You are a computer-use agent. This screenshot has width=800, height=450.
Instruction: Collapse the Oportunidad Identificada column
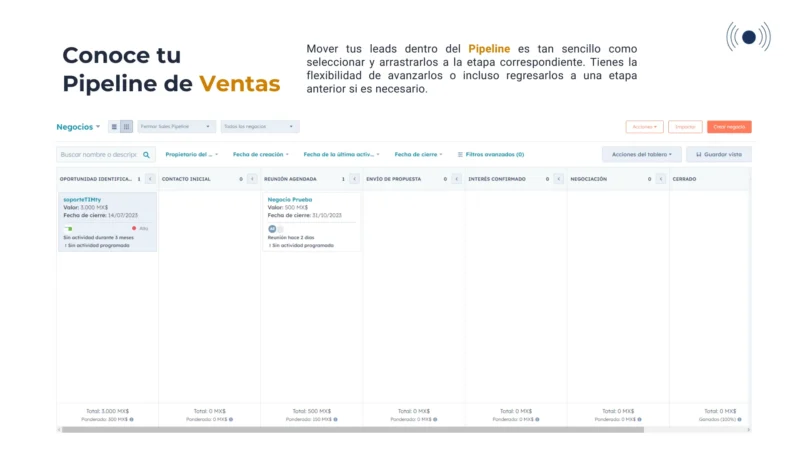[x=150, y=179]
